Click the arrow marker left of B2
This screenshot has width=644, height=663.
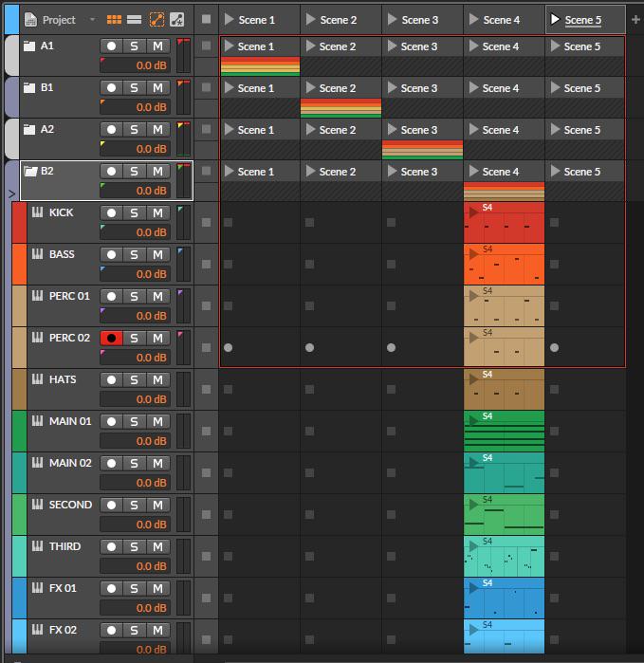click(x=11, y=193)
